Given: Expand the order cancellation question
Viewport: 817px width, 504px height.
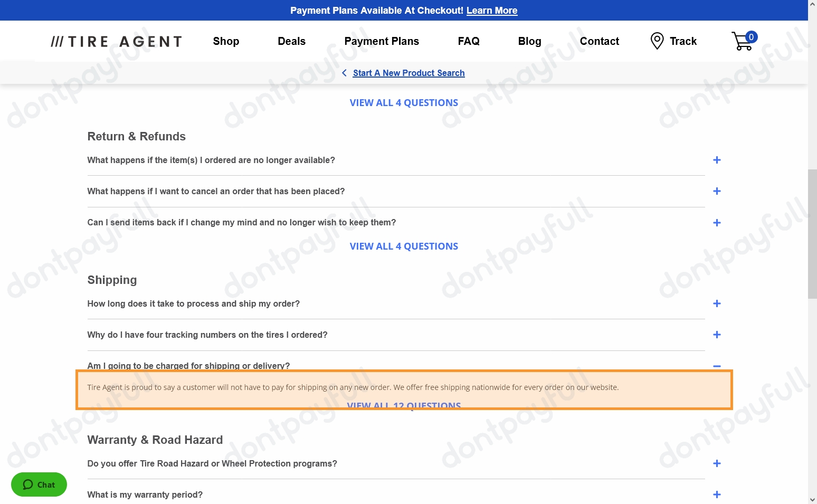Looking at the screenshot, I should (x=717, y=191).
